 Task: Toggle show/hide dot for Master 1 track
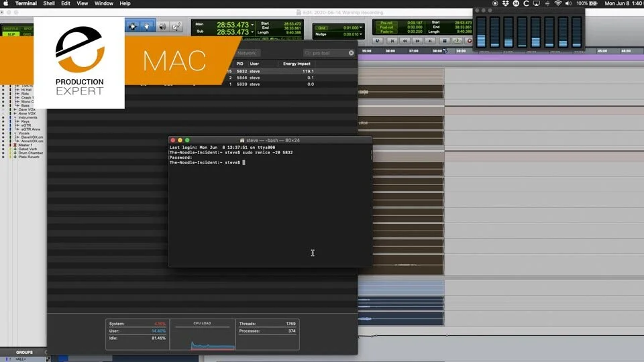click(4, 145)
